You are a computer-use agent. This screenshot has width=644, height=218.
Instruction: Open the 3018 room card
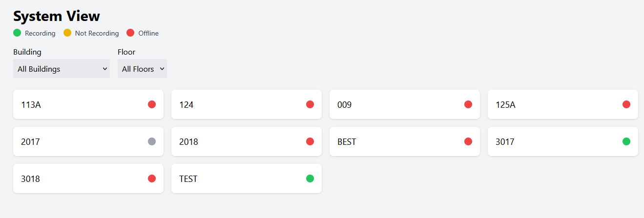(x=78, y=178)
